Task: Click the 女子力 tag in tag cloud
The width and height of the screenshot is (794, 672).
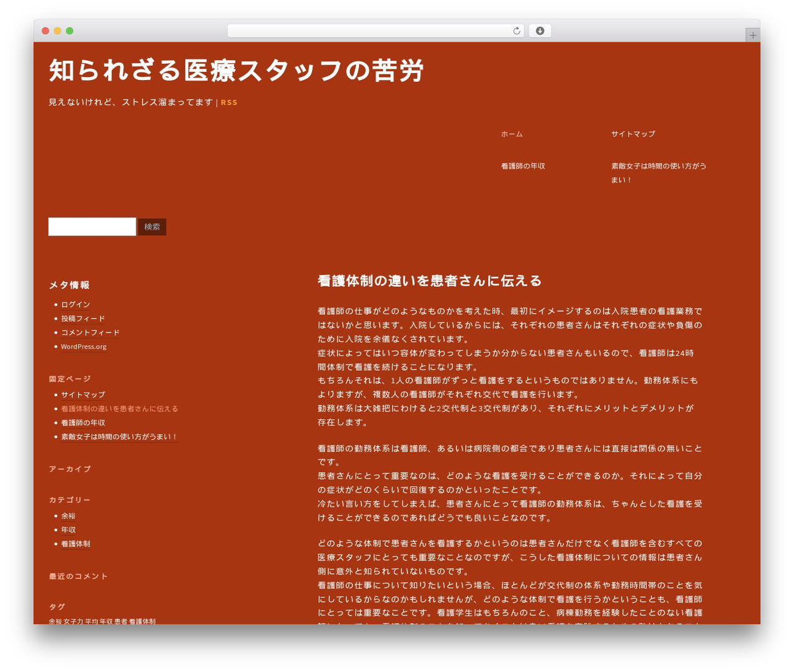Action: click(x=73, y=621)
